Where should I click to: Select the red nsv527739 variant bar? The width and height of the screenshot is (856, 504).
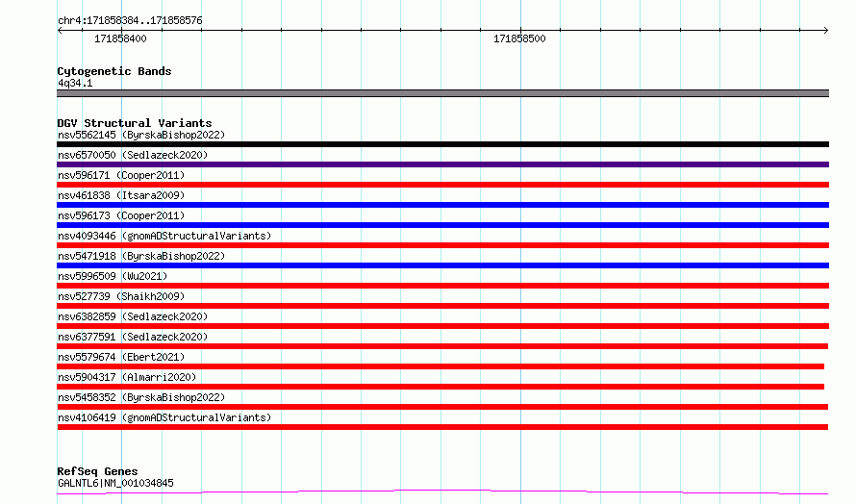pyautogui.click(x=442, y=306)
